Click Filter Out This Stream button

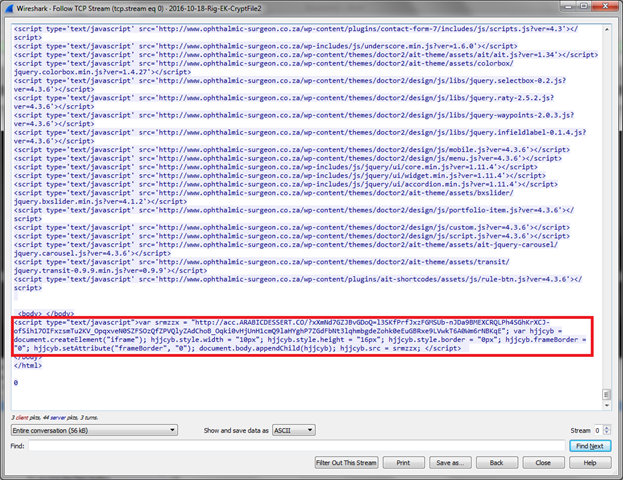[x=346, y=463]
